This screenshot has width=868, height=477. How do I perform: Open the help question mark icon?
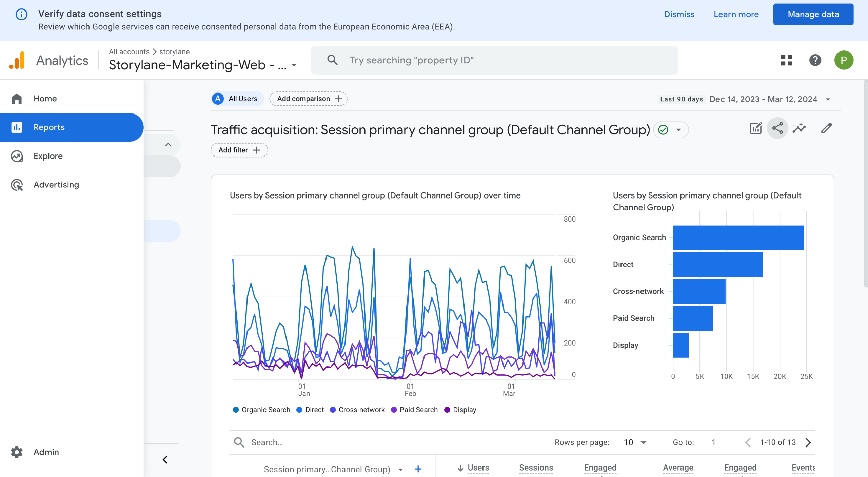point(815,60)
